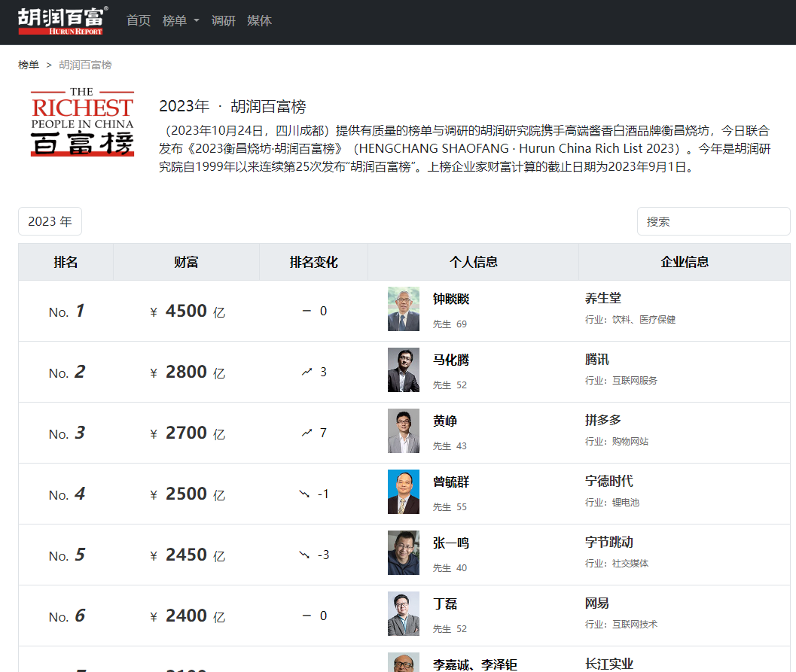796x672 pixels.
Task: Click the rank label No. 2
Action: [66, 372]
